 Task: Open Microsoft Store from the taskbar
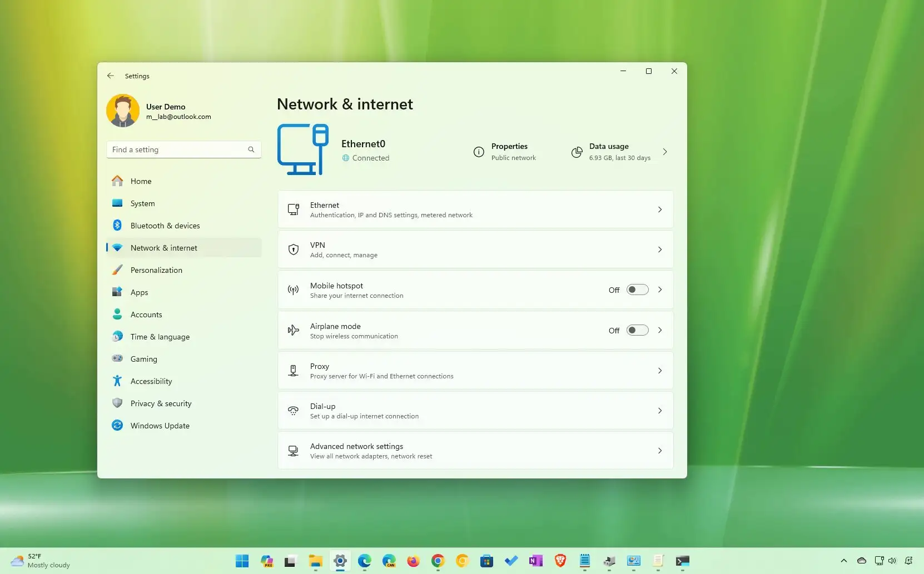486,561
